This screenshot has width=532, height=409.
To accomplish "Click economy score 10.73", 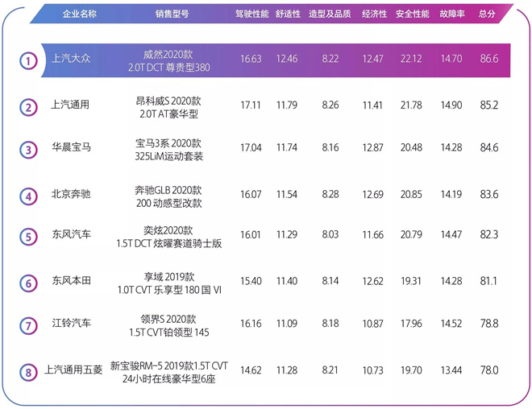I will (372, 370).
